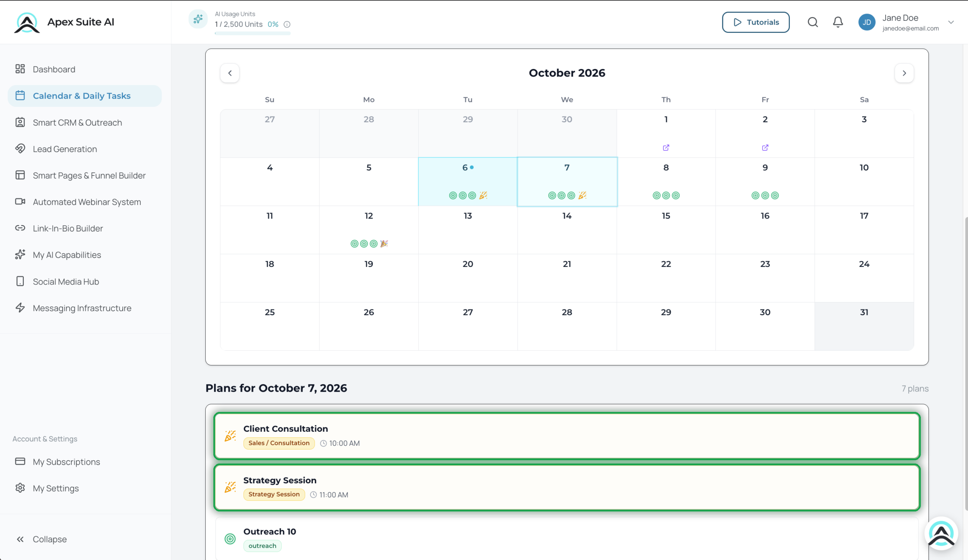Click the Client Consultation party icon
Viewport: 968px width, 560px height.
tap(230, 436)
